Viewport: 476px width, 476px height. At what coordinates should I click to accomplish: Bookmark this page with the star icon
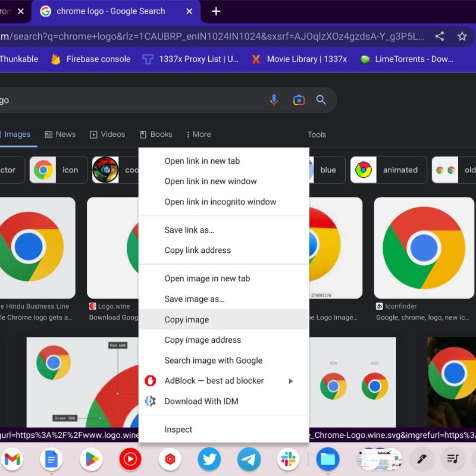point(462,36)
